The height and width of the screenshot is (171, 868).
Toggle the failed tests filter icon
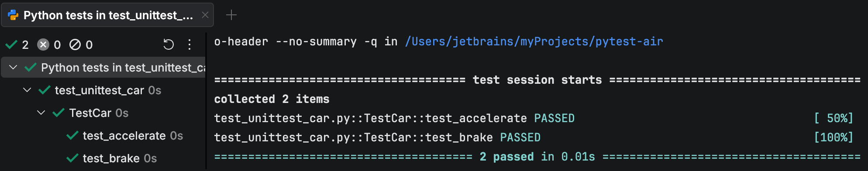[43, 44]
